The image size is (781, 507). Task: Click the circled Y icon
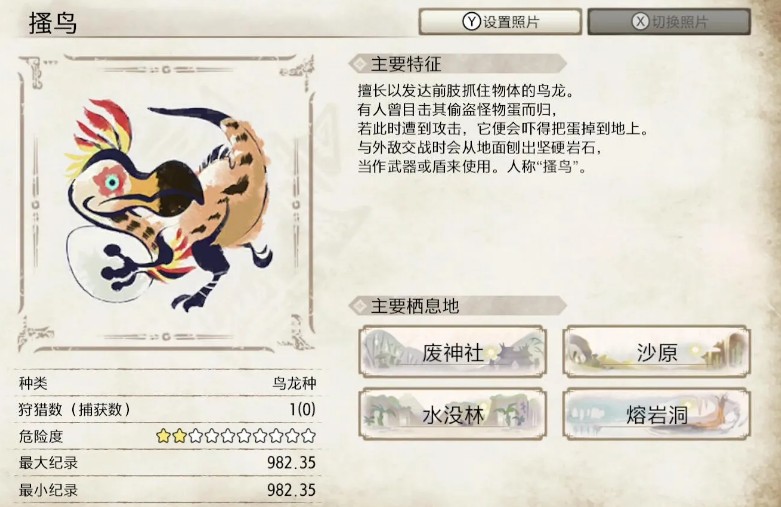click(471, 21)
